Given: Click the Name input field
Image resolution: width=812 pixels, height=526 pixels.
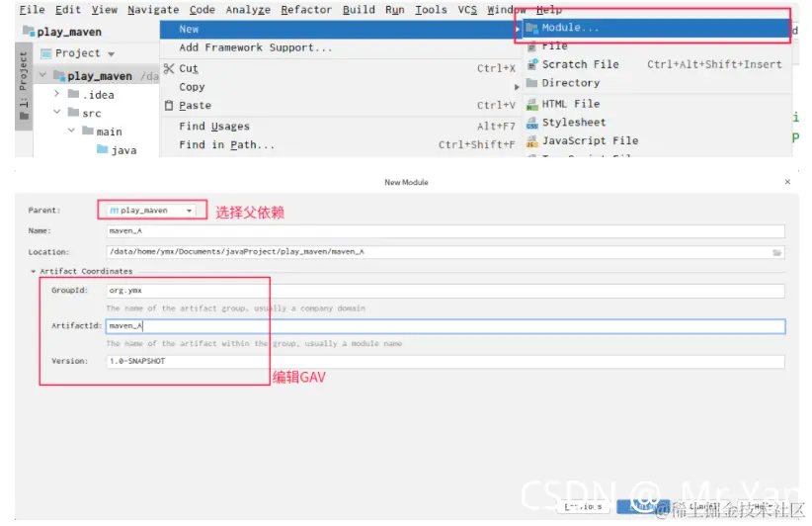Looking at the screenshot, I should click(446, 231).
